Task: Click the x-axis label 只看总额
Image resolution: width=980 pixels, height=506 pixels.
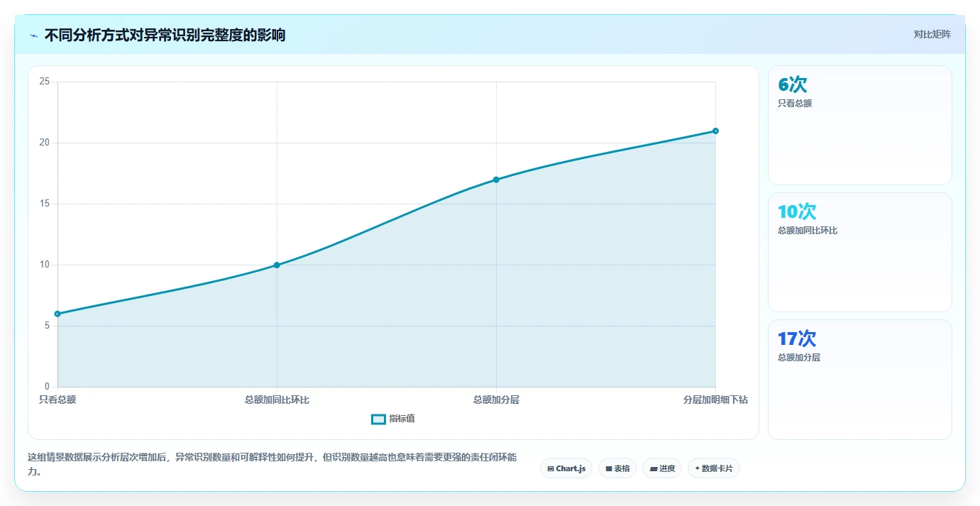Action: coord(57,400)
